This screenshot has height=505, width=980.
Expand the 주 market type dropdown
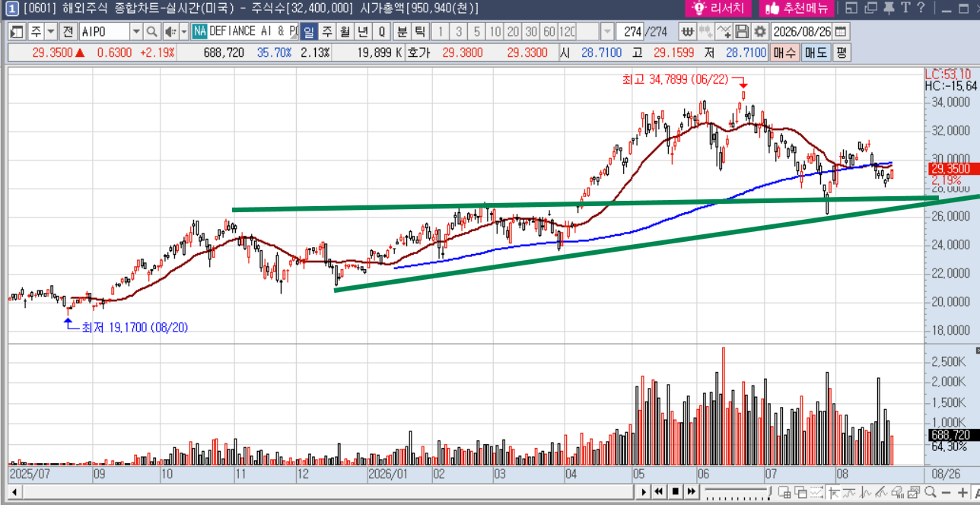tap(51, 32)
